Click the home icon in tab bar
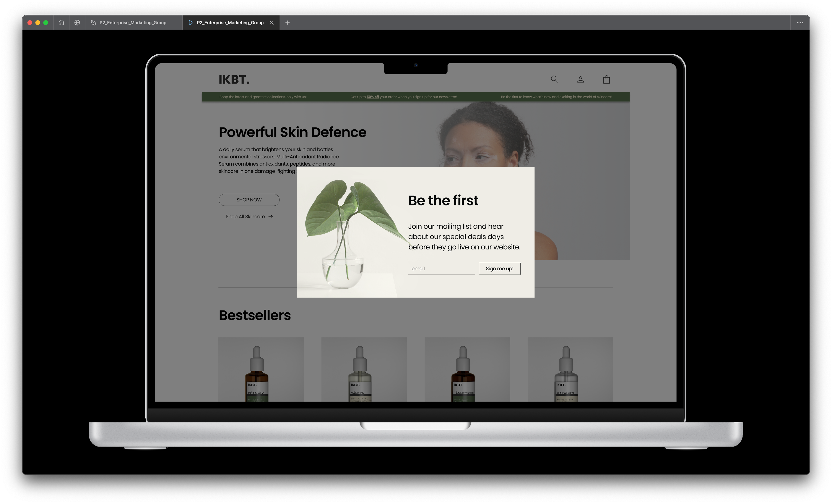Viewport: 832px width, 504px height. pyautogui.click(x=61, y=23)
